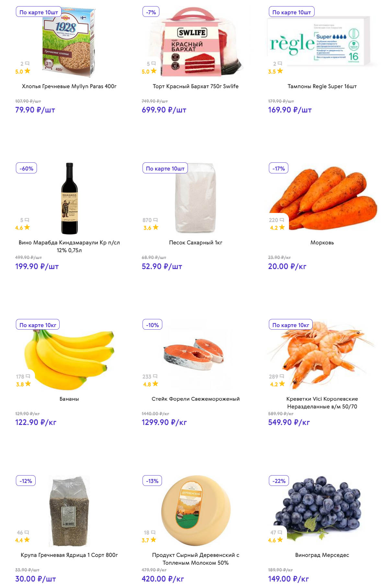Click the comment icon on Креветки Vici

coord(282,376)
